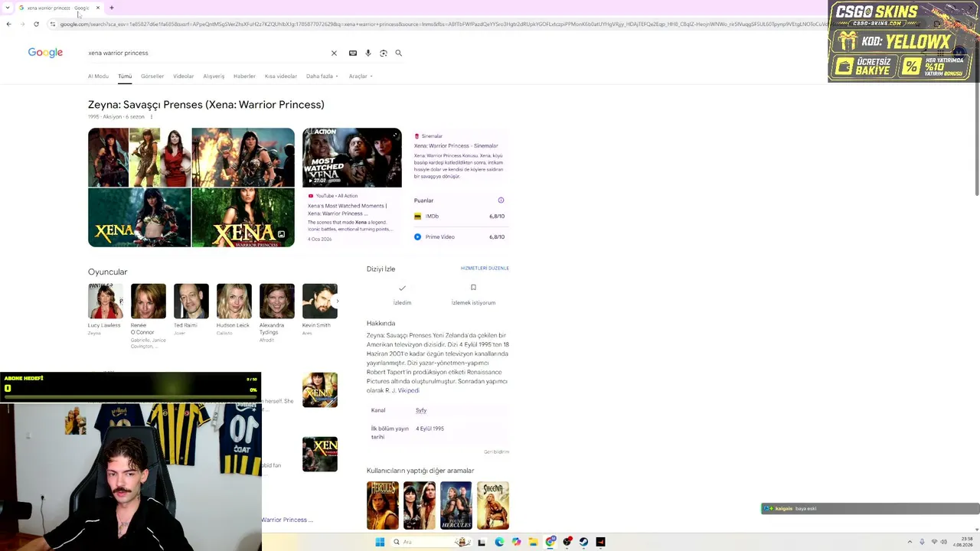The height and width of the screenshot is (551, 980).
Task: Click the Geri bildirim feedback link
Action: 496,452
